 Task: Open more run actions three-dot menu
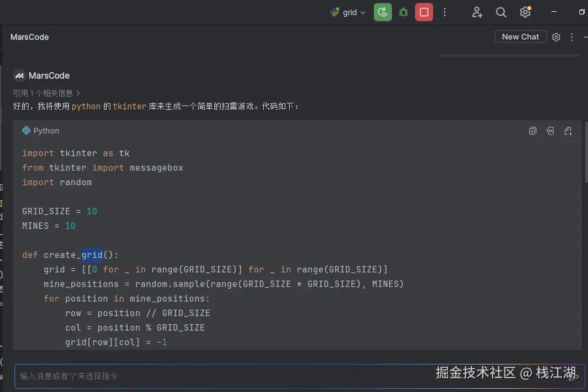(445, 12)
